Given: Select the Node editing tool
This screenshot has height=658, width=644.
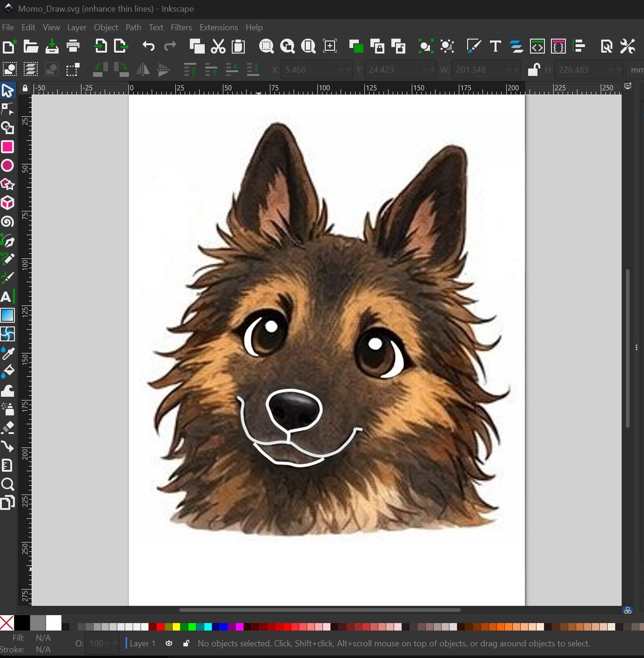Looking at the screenshot, I should click(x=7, y=109).
